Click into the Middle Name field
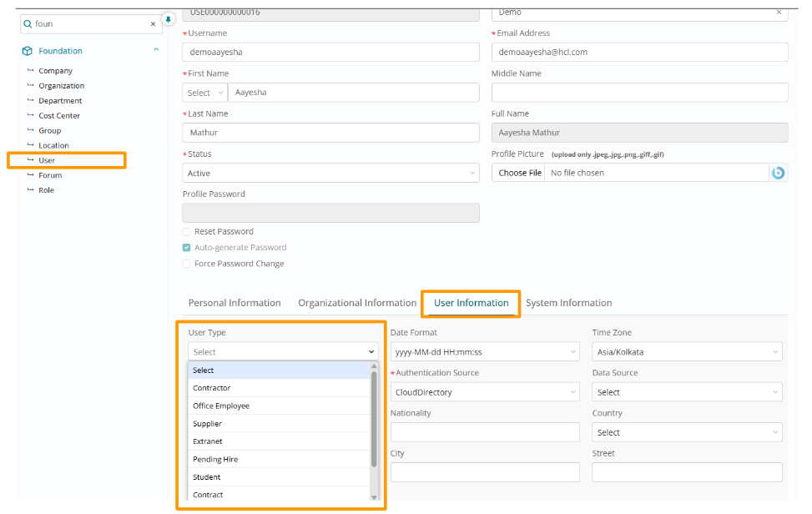Image resolution: width=812 pixels, height=514 pixels. [639, 93]
